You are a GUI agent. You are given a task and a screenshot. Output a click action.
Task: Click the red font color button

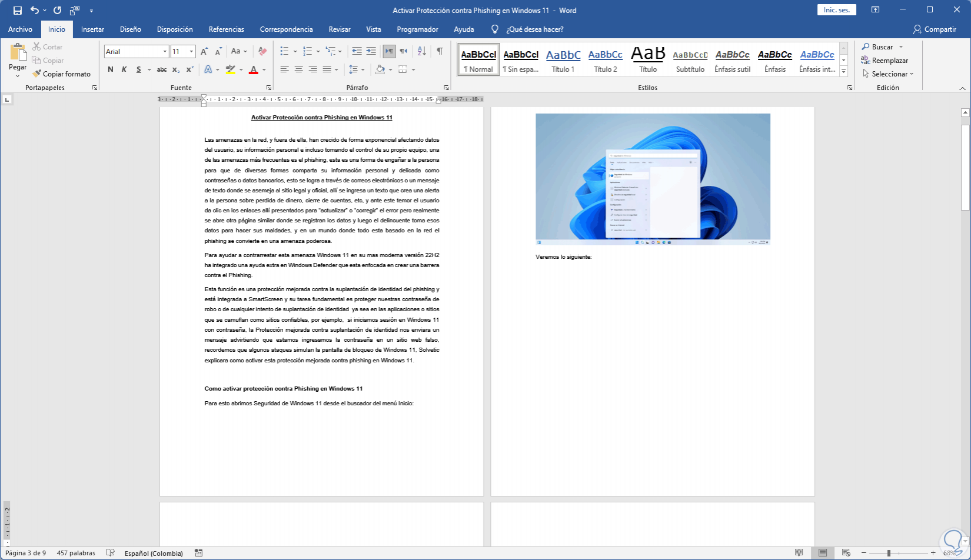(x=254, y=69)
